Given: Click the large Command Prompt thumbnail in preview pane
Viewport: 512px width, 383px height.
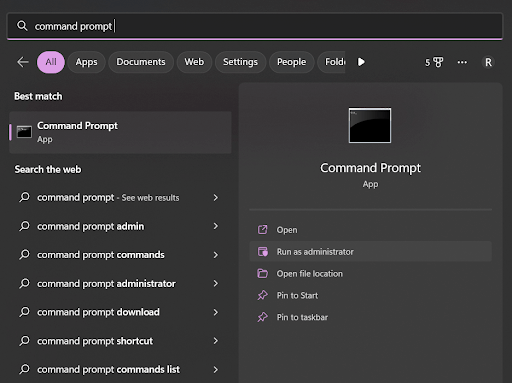Looking at the screenshot, I should (x=370, y=125).
